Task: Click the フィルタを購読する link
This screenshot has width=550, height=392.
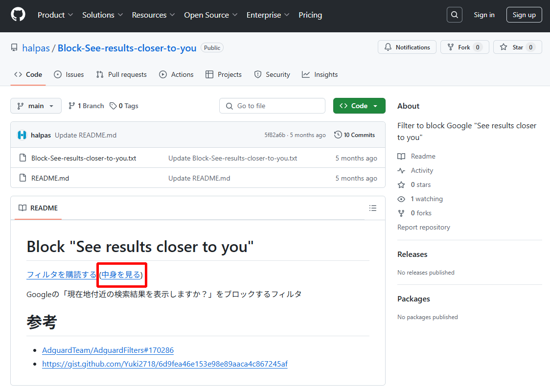Action: 61,275
